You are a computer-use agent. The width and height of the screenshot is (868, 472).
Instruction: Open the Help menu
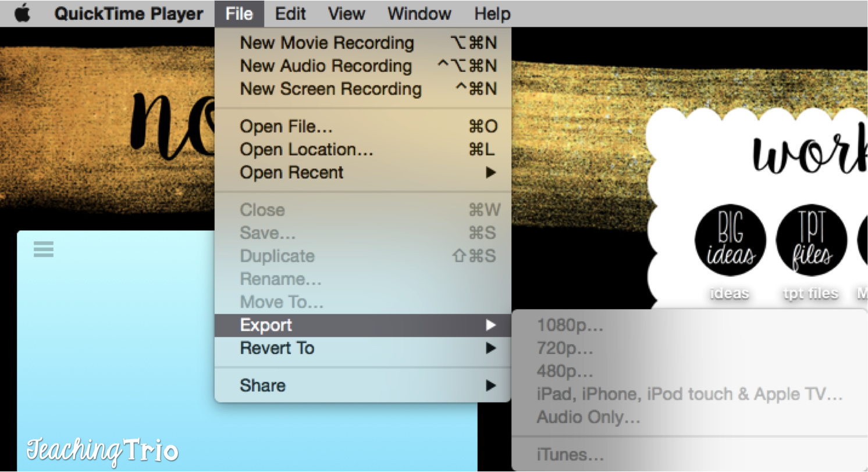[492, 14]
